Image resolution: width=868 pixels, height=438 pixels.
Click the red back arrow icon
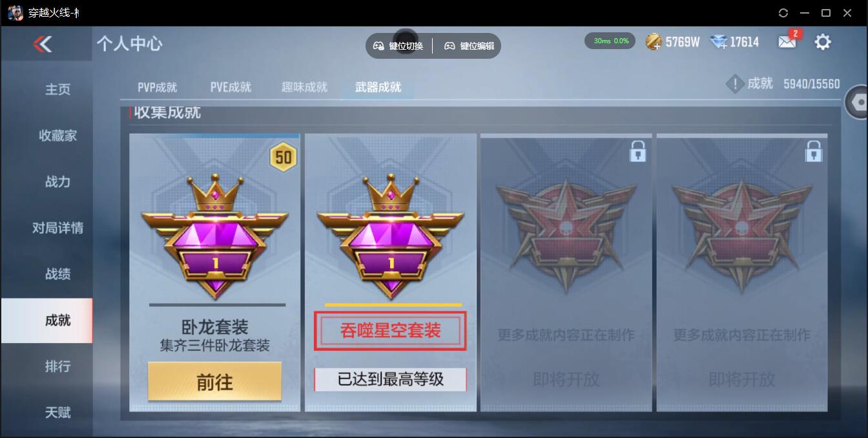43,44
